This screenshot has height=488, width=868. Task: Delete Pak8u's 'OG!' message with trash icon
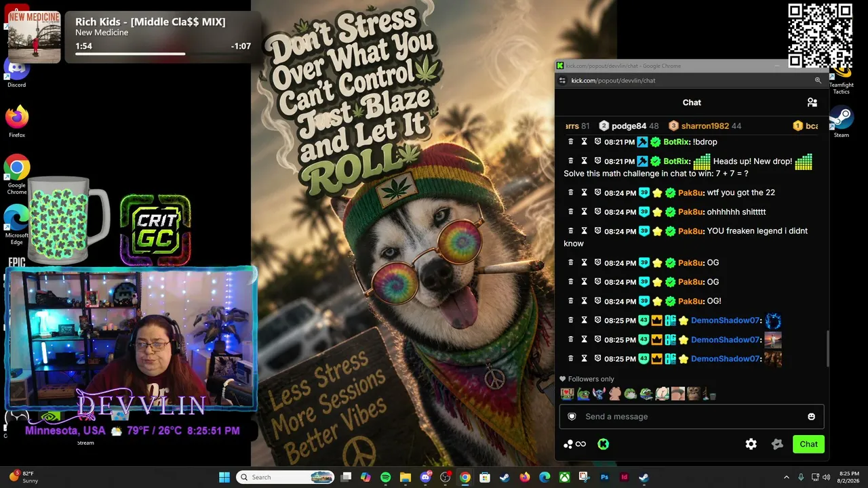(570, 301)
